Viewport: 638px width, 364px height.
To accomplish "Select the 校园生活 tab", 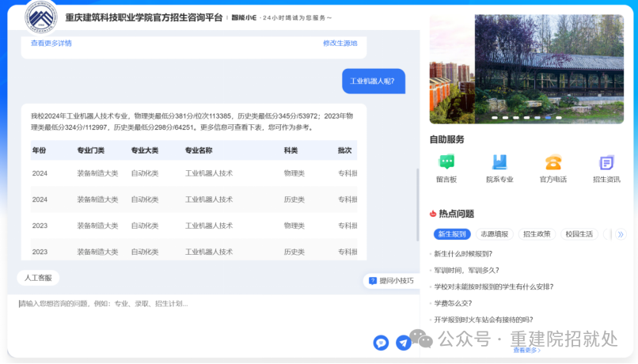I will 579,234.
